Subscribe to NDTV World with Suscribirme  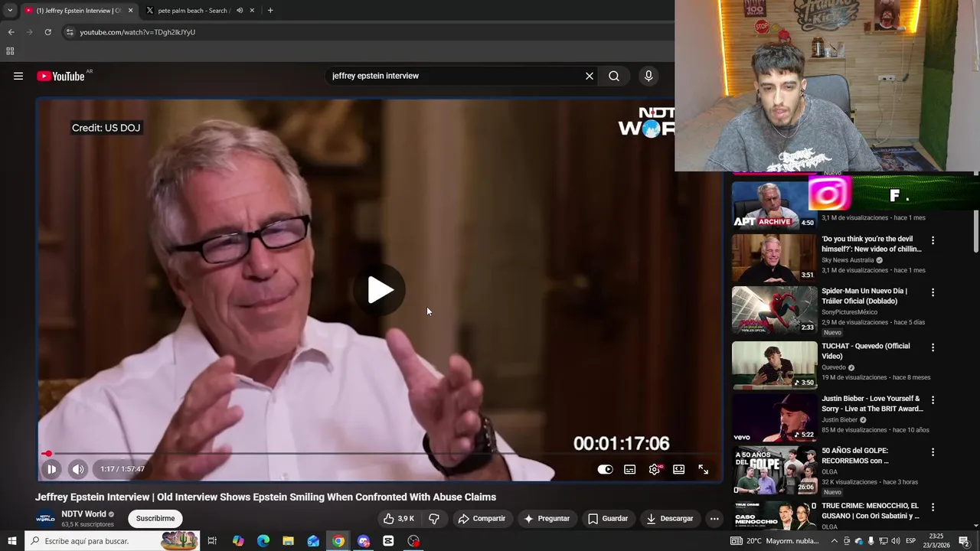(155, 518)
